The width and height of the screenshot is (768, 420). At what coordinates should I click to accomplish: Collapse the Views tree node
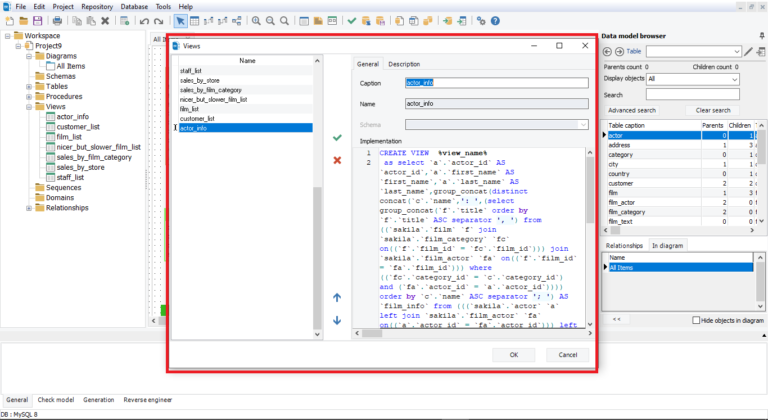point(29,105)
